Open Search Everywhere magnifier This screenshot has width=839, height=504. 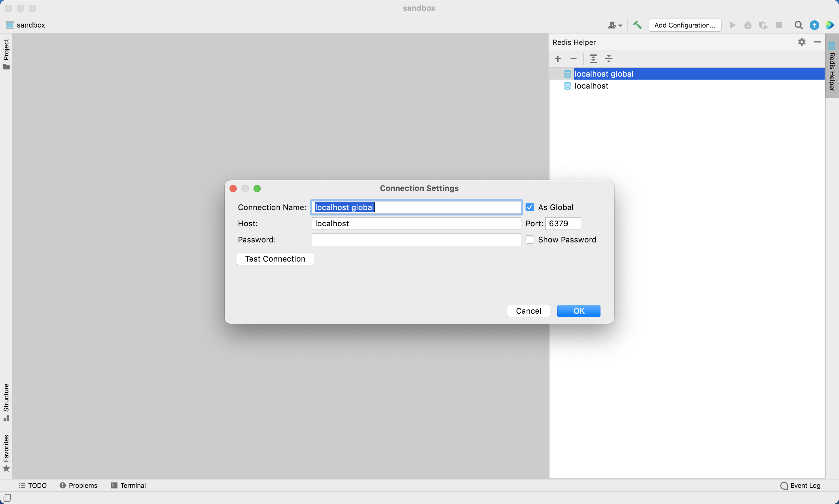tap(799, 25)
